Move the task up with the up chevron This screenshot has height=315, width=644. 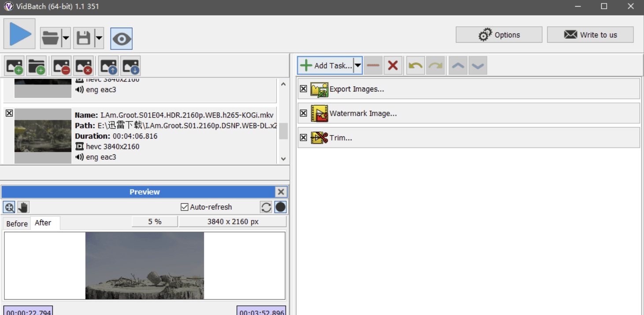(x=458, y=66)
